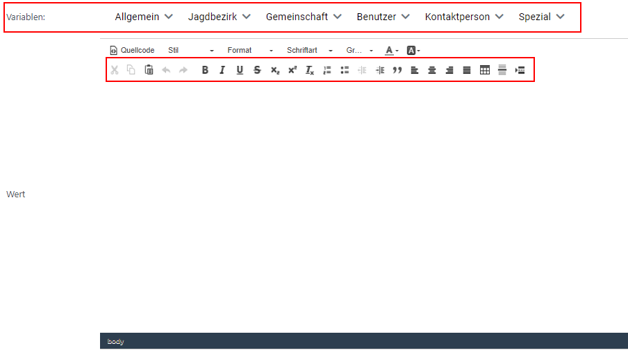Image resolution: width=628 pixels, height=364 pixels.
Task: Apply italic formatting
Action: pyautogui.click(x=222, y=70)
